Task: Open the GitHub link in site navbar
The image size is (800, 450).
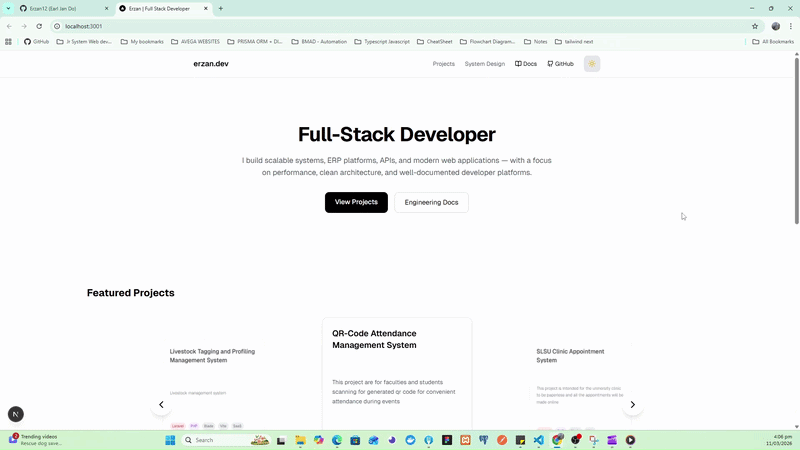Action: 560,64
